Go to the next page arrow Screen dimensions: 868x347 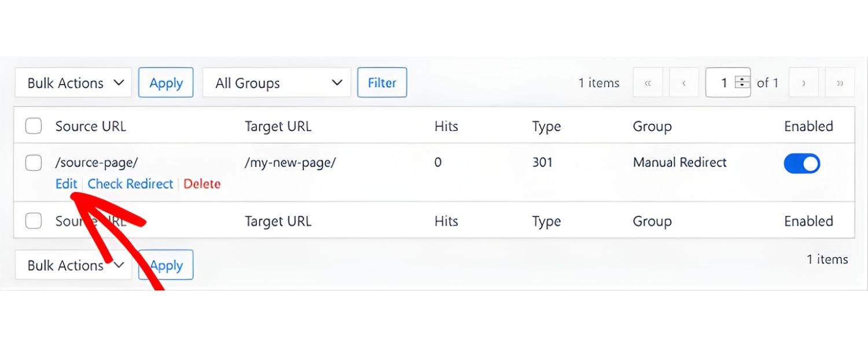(803, 83)
